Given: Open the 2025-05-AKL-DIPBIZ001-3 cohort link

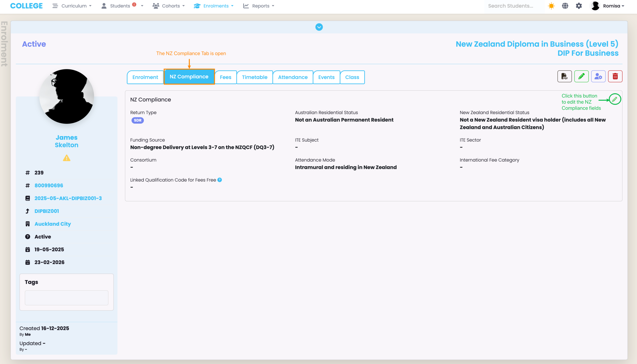Looking at the screenshot, I should point(68,198).
